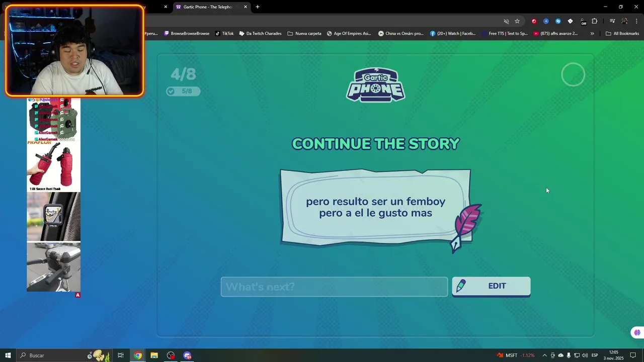The height and width of the screenshot is (362, 644).
Task: Open File Explorer on taskbar
Action: pos(154,355)
